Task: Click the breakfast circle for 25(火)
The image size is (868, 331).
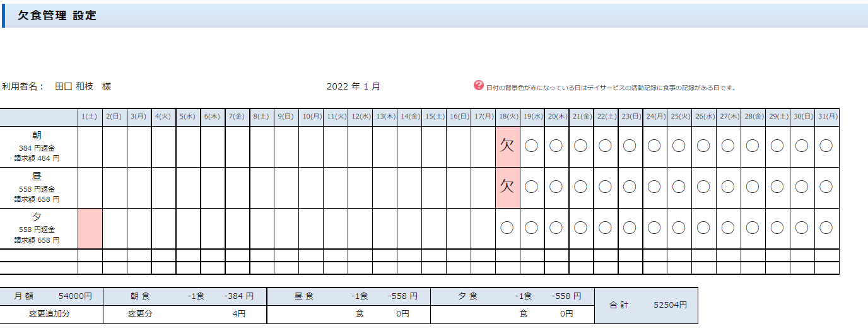Action: point(679,146)
